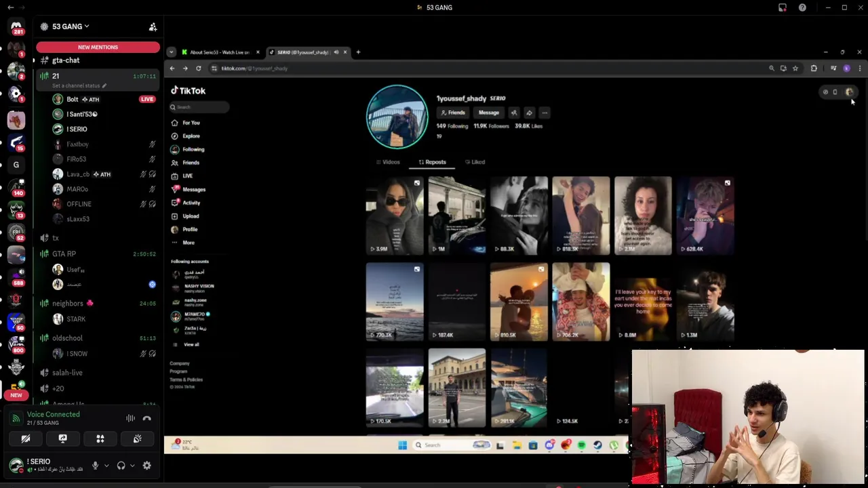Screen dimensions: 868x488
Task: Bookmark this page with star icon
Action: click(x=795, y=68)
